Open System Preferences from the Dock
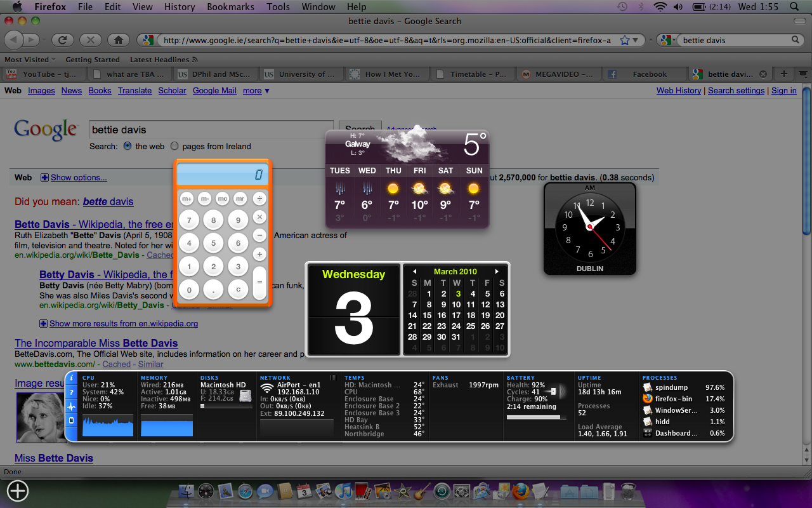The image size is (812, 508). [x=462, y=491]
